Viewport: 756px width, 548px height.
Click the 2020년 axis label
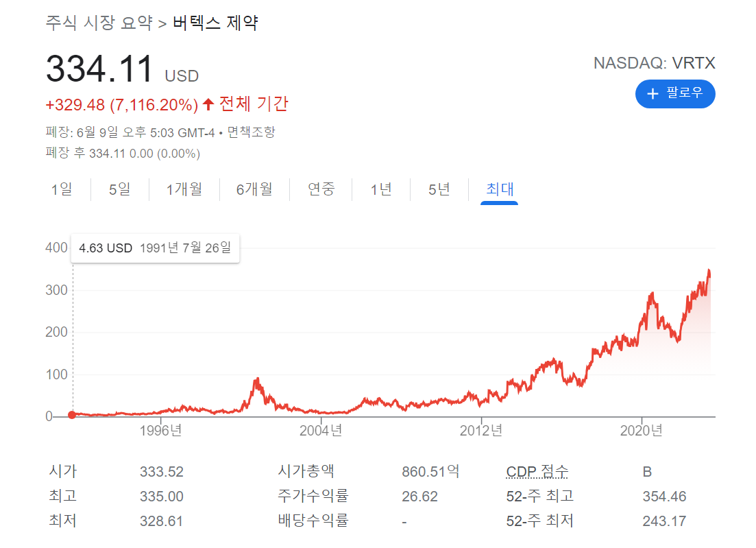pos(642,430)
